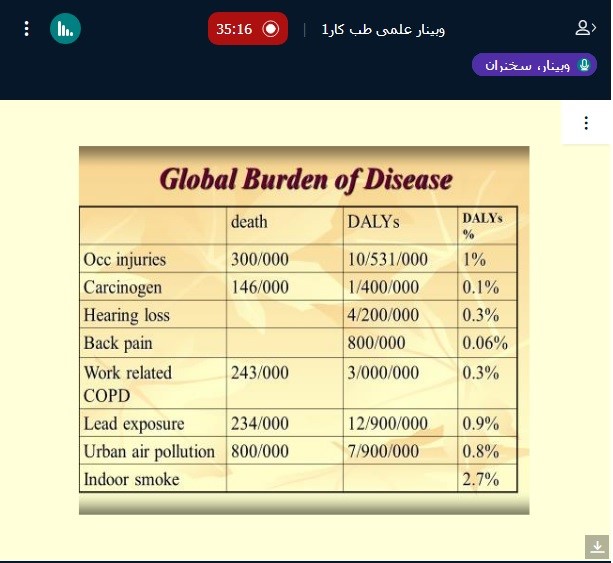Click the 35:16 recording timer

coord(234,29)
